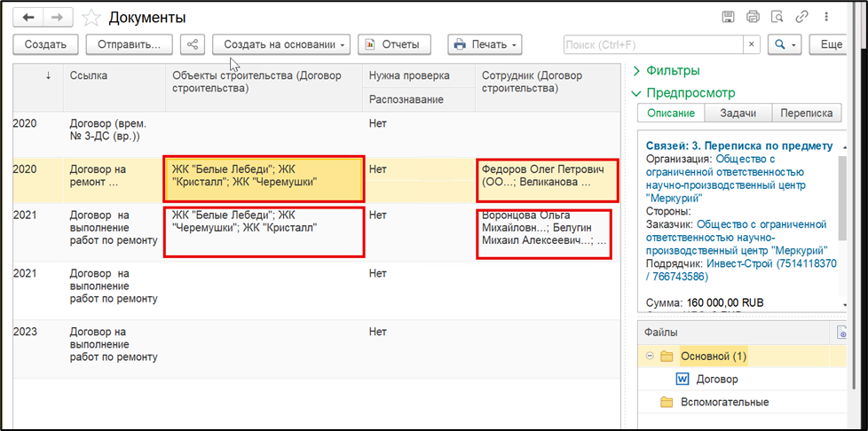Image resolution: width=868 pixels, height=431 pixels.
Task: Click the Сотрудник (Договор строительства) header
Action: tap(547, 88)
